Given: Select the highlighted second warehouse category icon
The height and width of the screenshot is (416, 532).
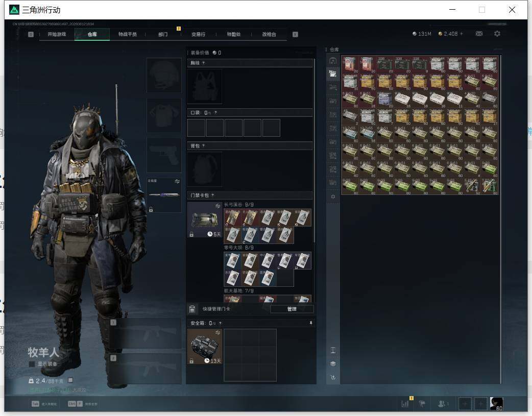Looking at the screenshot, I should tap(333, 74).
